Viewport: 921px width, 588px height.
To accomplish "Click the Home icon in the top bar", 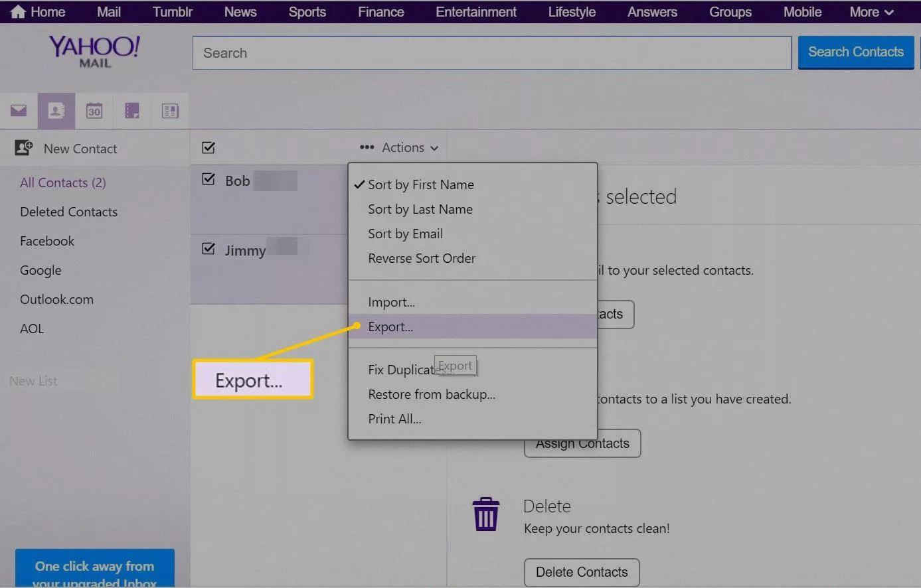I will click(18, 11).
